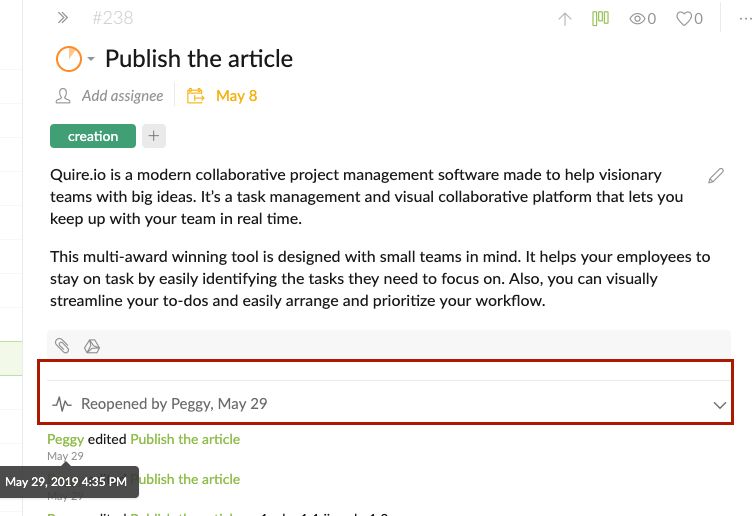Open the three-dots more options menu
755x516 pixels.
[x=745, y=19]
